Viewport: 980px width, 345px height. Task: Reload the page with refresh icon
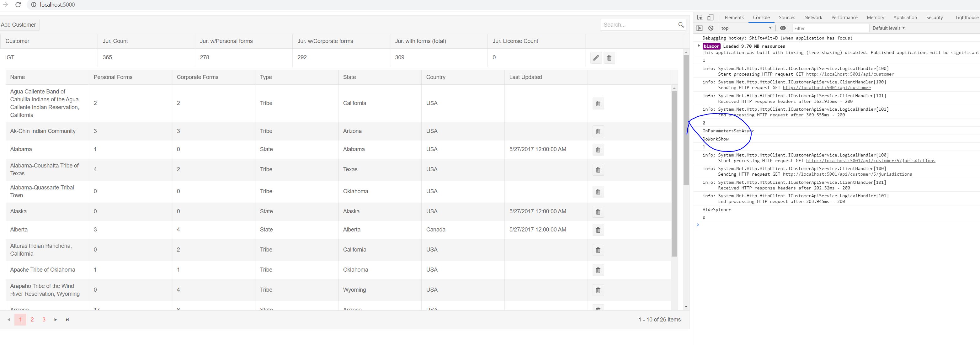pos(18,5)
